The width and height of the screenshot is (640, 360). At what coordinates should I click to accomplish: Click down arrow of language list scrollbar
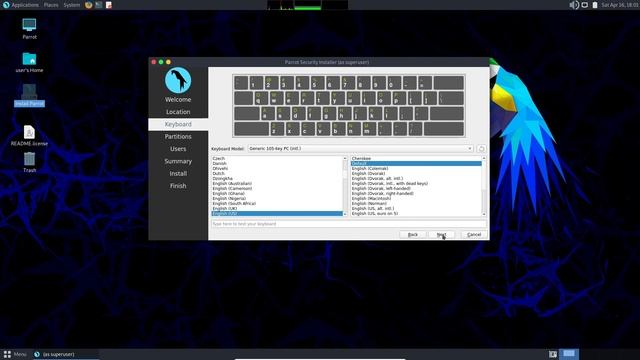345,214
